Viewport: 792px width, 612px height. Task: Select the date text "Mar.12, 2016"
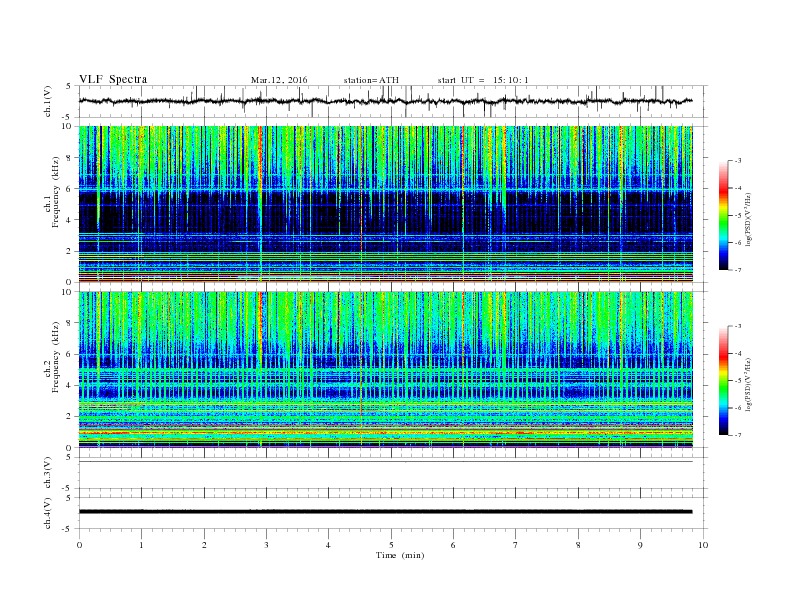(x=279, y=80)
